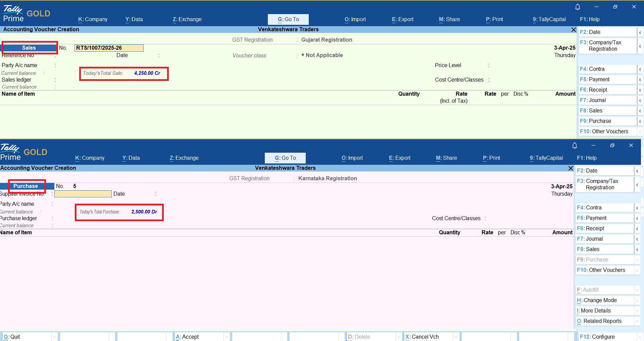644x341 pixels.
Task: Open 9: TallyCapital in the Sales window
Action: pos(549,19)
